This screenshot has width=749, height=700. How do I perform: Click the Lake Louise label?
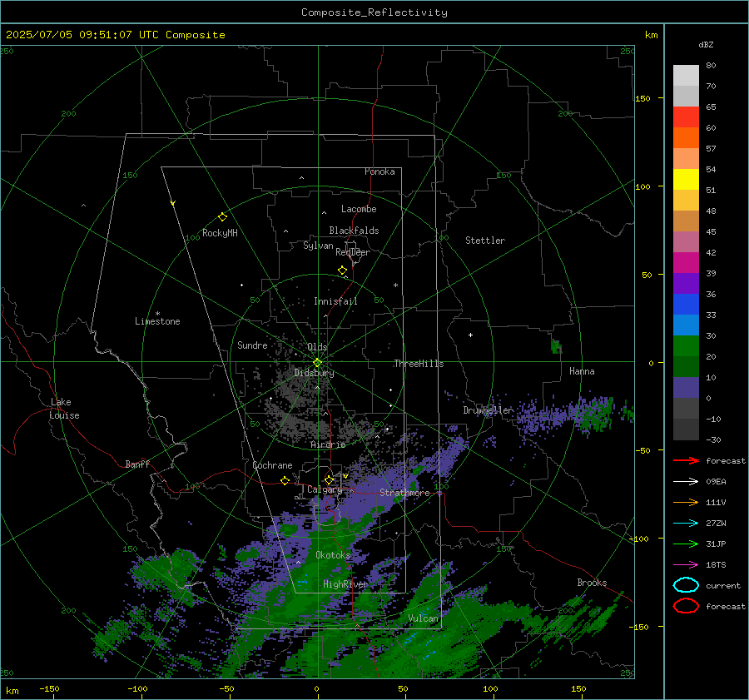(x=64, y=409)
